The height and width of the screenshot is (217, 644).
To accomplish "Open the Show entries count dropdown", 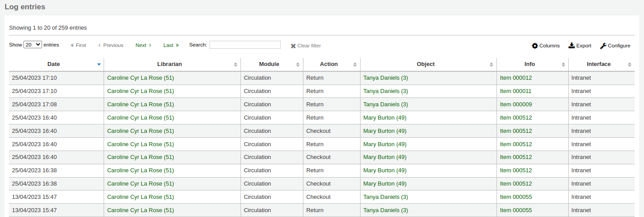I will pyautogui.click(x=33, y=45).
